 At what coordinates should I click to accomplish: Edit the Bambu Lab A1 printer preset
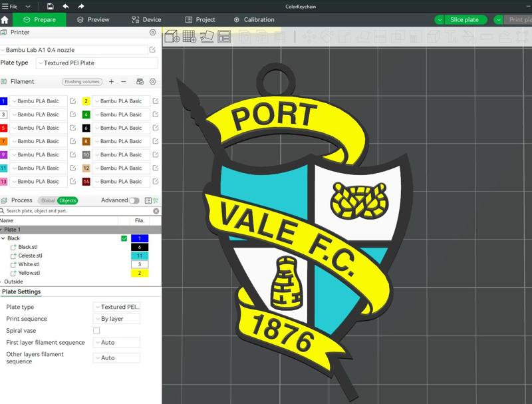click(x=152, y=50)
